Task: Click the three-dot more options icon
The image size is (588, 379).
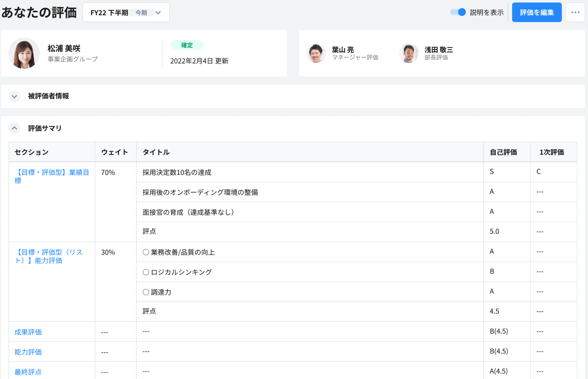Action: tap(575, 13)
